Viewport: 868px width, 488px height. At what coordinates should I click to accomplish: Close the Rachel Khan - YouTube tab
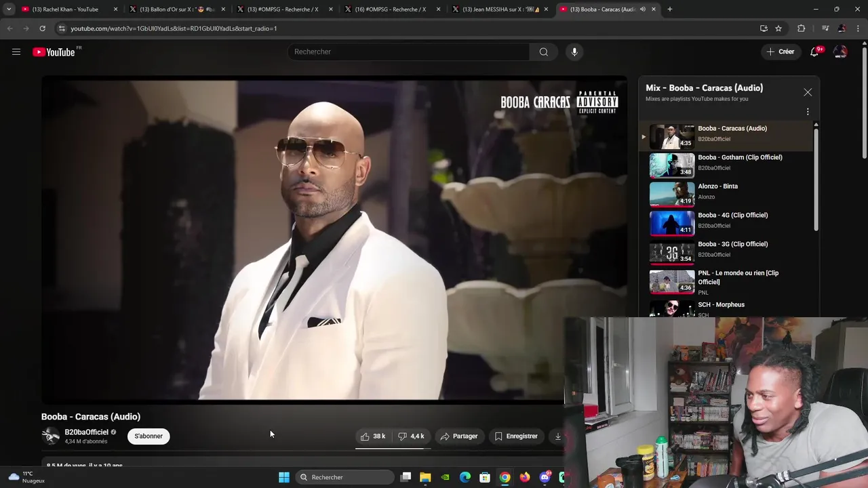point(115,9)
